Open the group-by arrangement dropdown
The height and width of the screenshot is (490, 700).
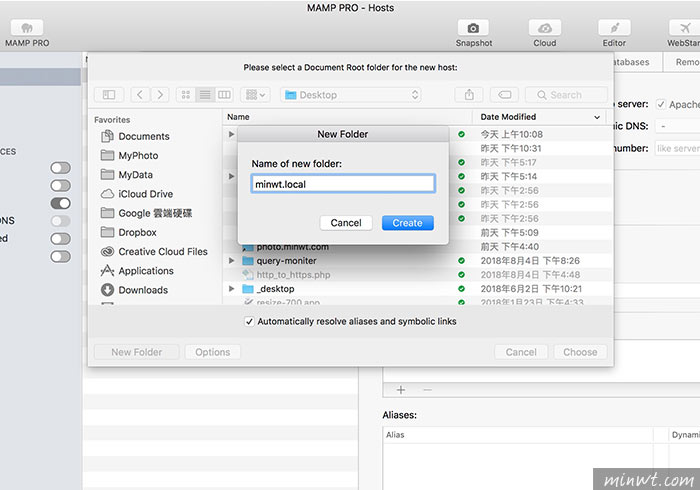click(255, 95)
